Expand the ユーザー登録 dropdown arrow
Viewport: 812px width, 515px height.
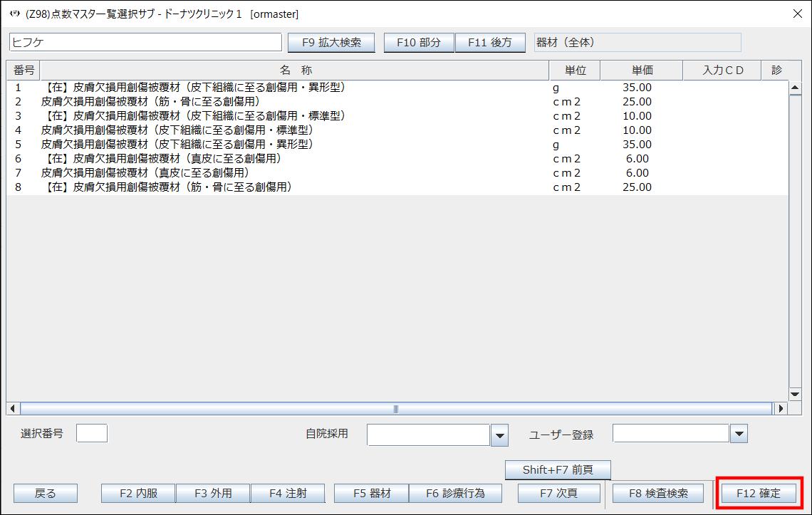click(739, 434)
